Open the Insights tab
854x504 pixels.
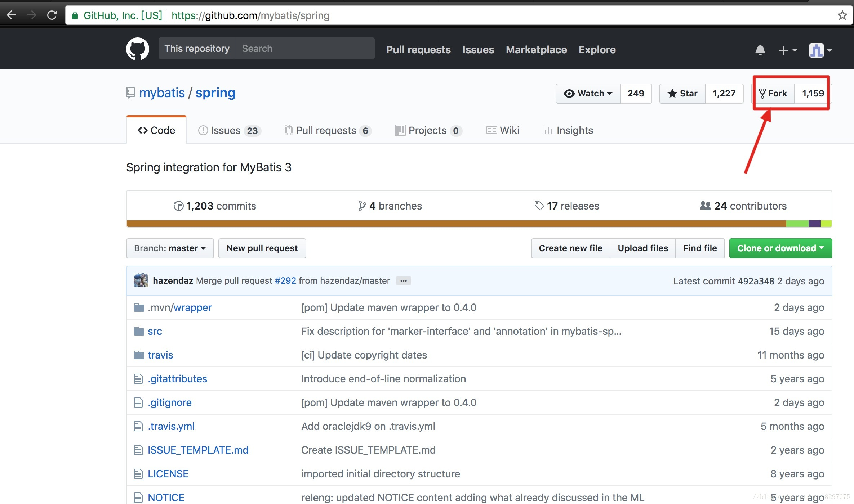tap(568, 130)
